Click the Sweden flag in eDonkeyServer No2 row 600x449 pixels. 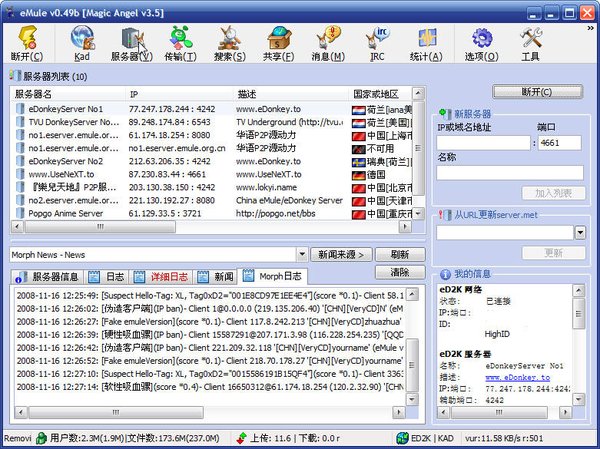coord(358,162)
